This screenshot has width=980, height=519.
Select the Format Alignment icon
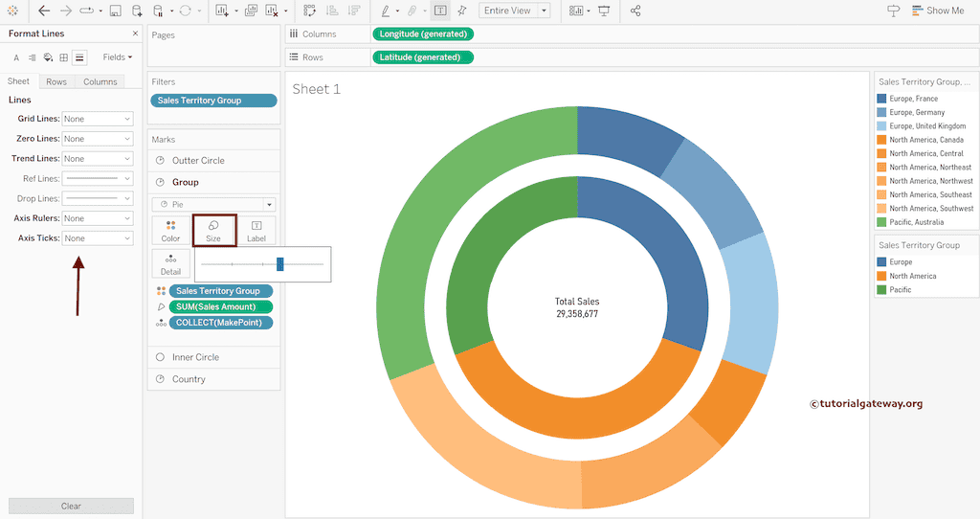[32, 57]
